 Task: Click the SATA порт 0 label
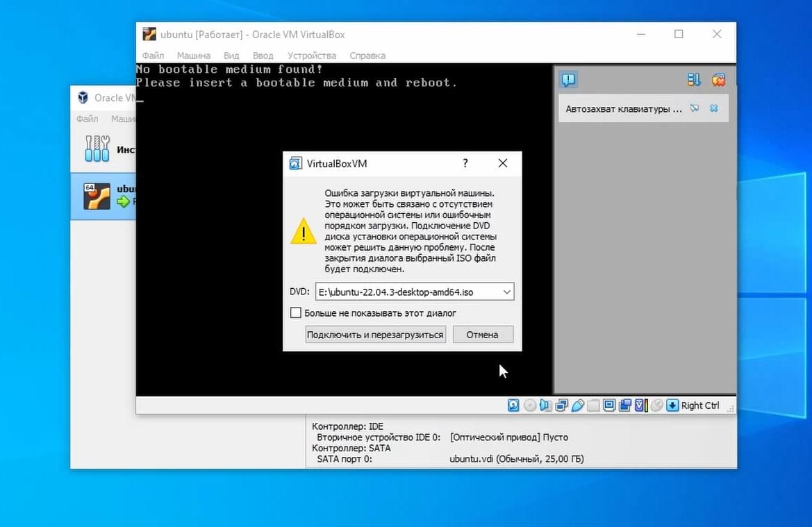click(x=345, y=459)
